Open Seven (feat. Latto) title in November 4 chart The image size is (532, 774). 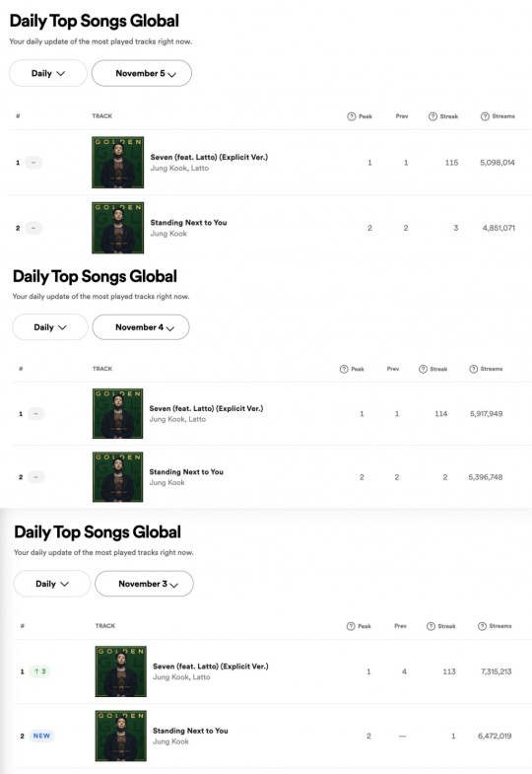click(206, 408)
